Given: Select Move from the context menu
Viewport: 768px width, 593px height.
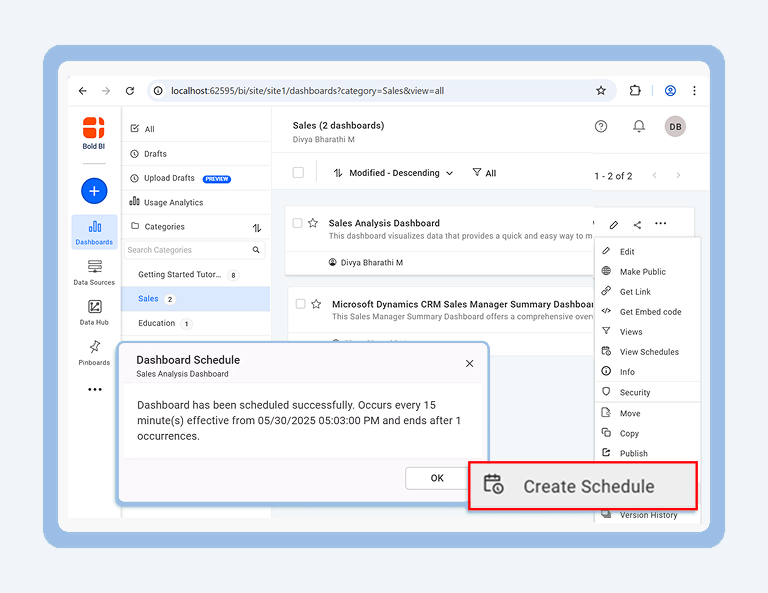Looking at the screenshot, I should (x=648, y=413).
